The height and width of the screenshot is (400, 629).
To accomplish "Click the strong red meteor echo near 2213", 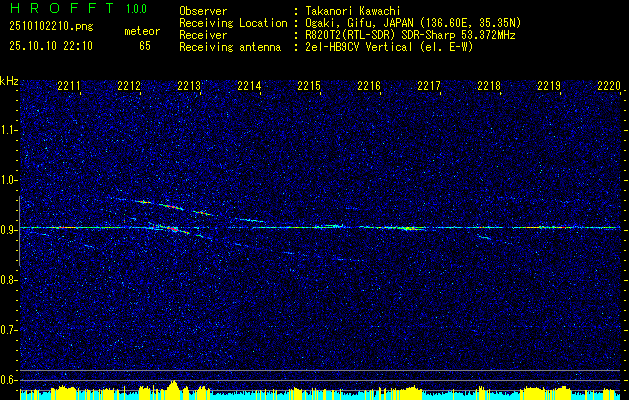I will [174, 229].
